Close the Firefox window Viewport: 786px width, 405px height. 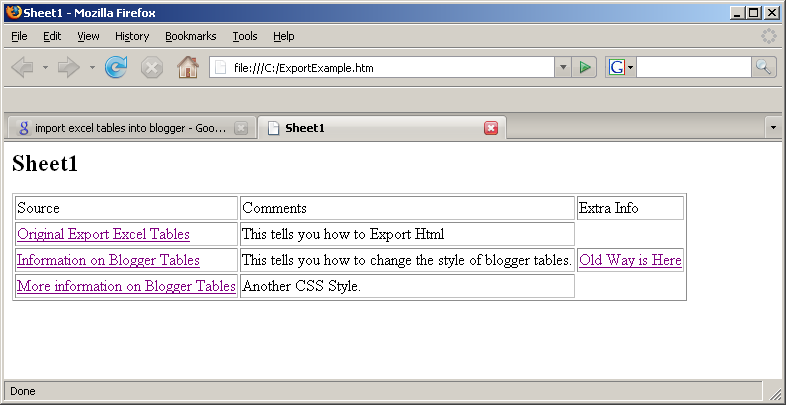tap(771, 14)
